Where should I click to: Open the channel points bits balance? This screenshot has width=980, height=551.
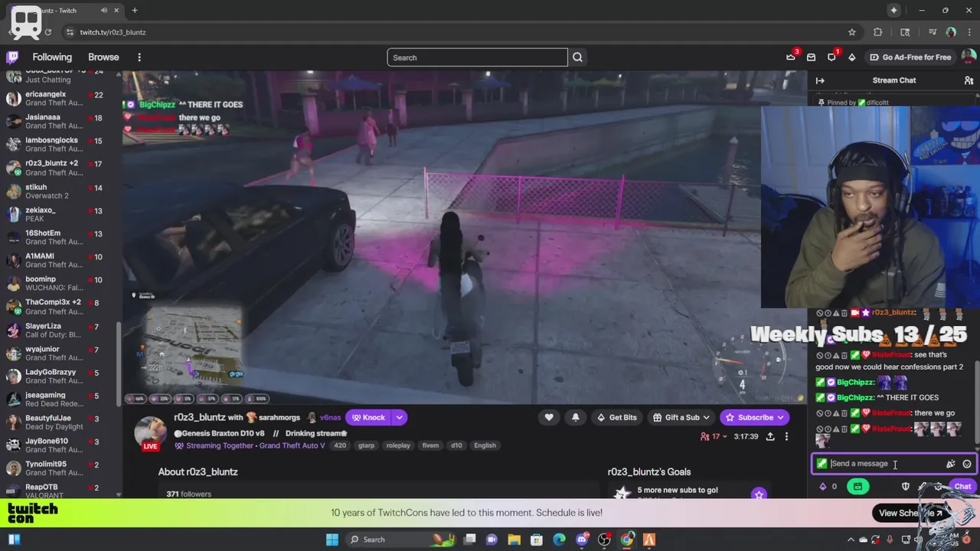[x=828, y=487]
